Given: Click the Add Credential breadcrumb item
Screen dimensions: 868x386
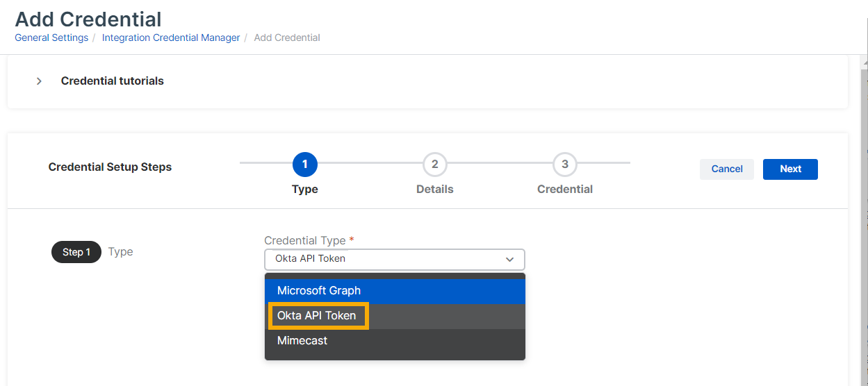Looking at the screenshot, I should pos(287,37).
